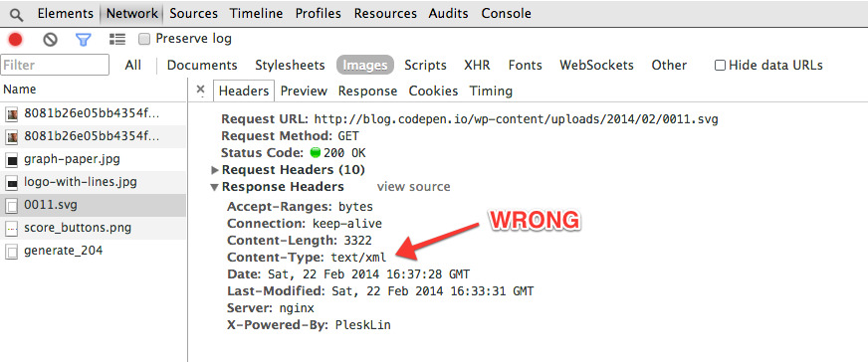
Task: Select the score_buttons.png request icon
Action: [12, 229]
